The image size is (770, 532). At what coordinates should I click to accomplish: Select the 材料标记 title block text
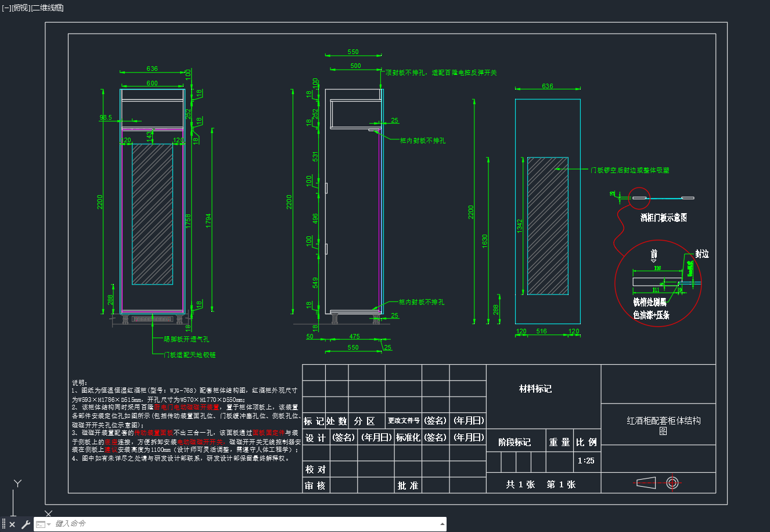[x=535, y=389]
